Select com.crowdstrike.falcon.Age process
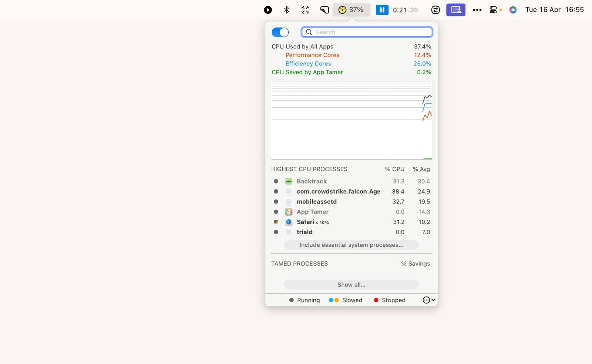Image resolution: width=592 pixels, height=364 pixels. pos(351,192)
